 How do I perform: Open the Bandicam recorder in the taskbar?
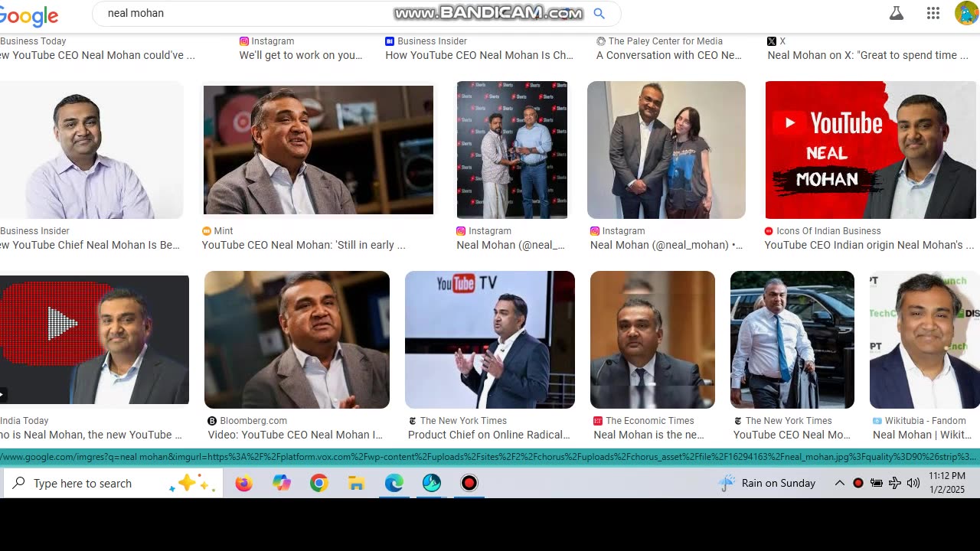[469, 483]
